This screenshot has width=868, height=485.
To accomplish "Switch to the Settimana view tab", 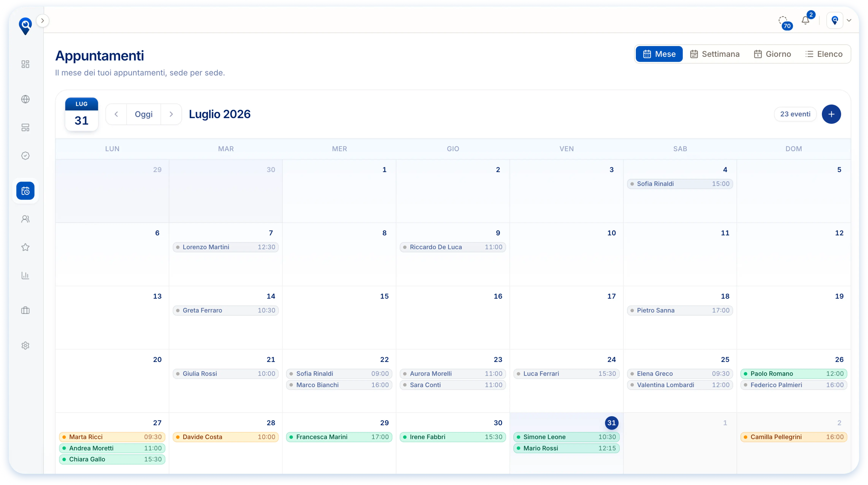I will point(715,54).
